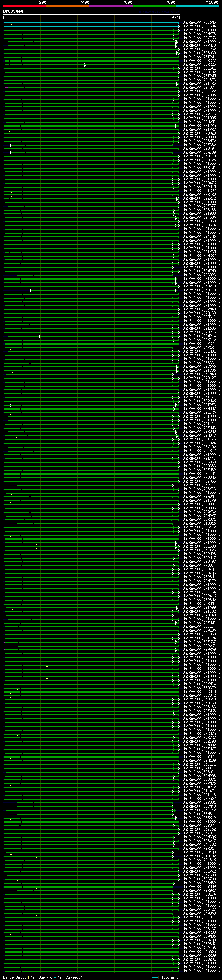Click hit label UniRef100_A7RFK3
222x980 pixels.
pos(199,194)
